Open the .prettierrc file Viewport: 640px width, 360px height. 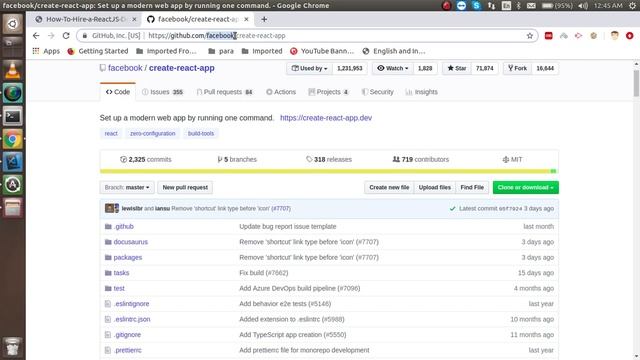[128, 350]
